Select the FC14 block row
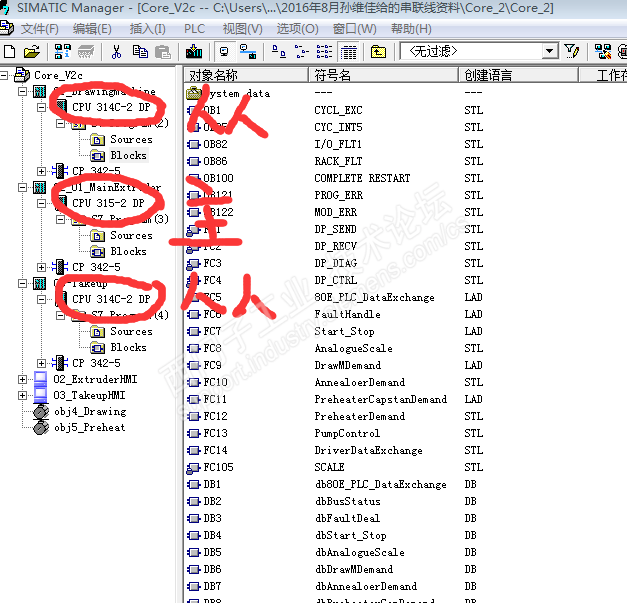The image size is (627, 603). pos(215,450)
